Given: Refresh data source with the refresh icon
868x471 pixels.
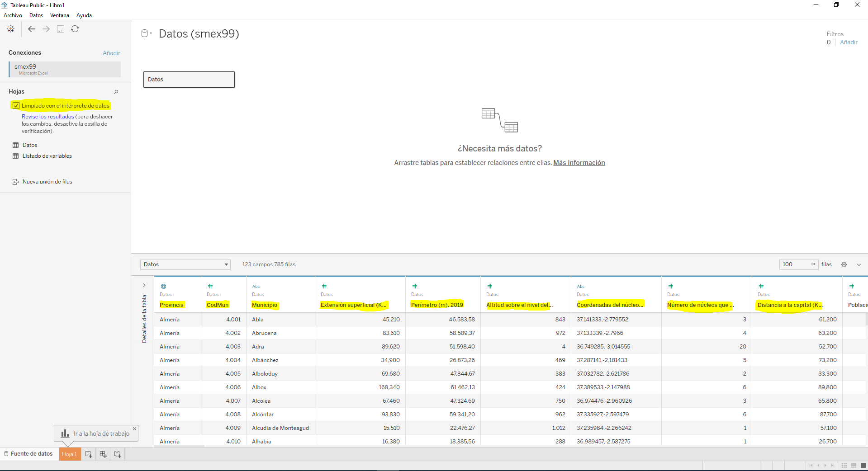Looking at the screenshot, I should (75, 29).
